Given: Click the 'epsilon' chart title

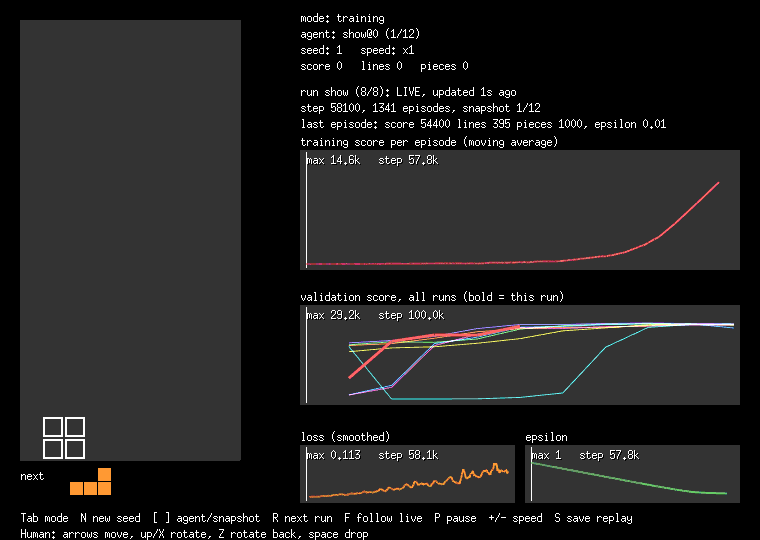Looking at the screenshot, I should pyautogui.click(x=546, y=437).
